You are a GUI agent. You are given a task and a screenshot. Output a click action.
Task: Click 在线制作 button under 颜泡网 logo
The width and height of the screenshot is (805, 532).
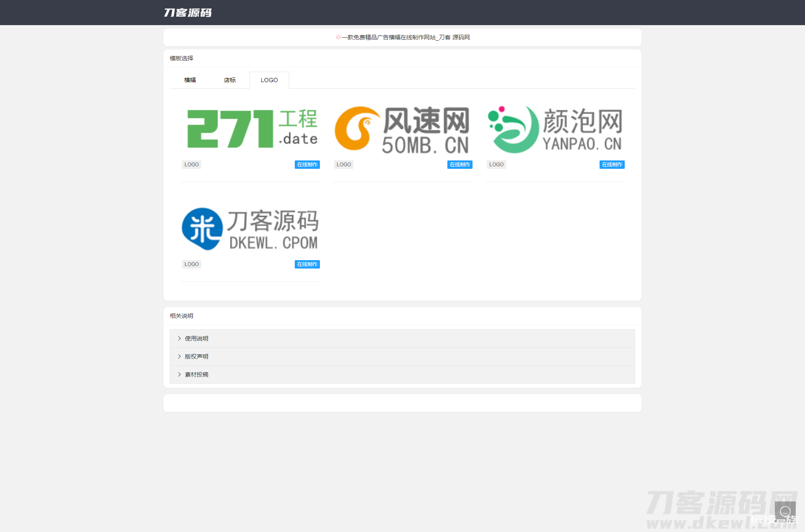[x=612, y=165]
